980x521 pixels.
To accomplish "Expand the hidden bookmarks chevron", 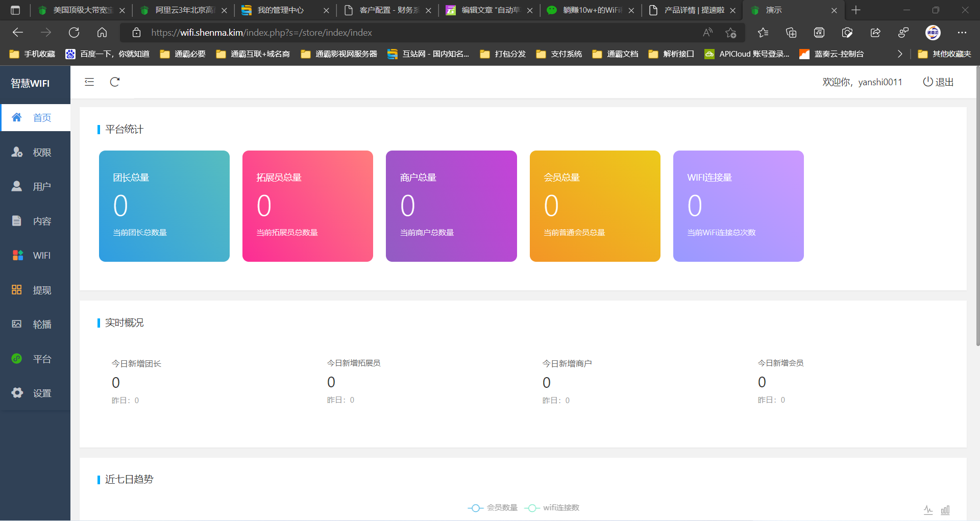I will click(900, 54).
